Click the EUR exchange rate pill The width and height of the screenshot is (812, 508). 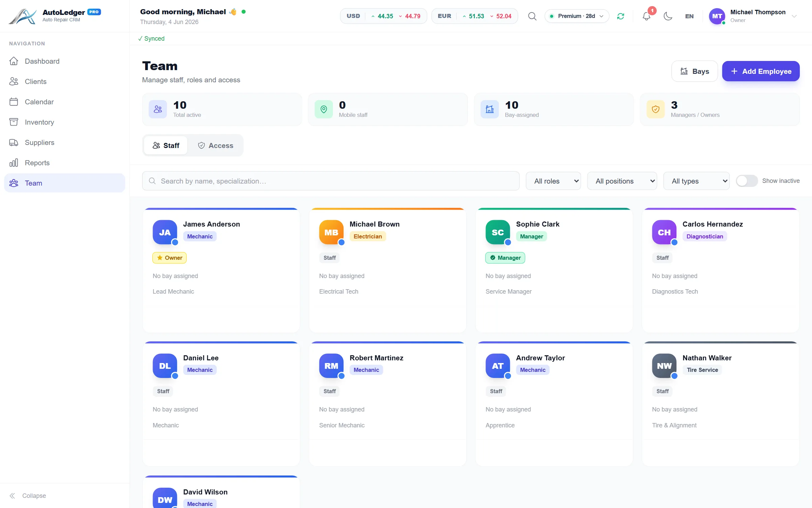click(474, 16)
